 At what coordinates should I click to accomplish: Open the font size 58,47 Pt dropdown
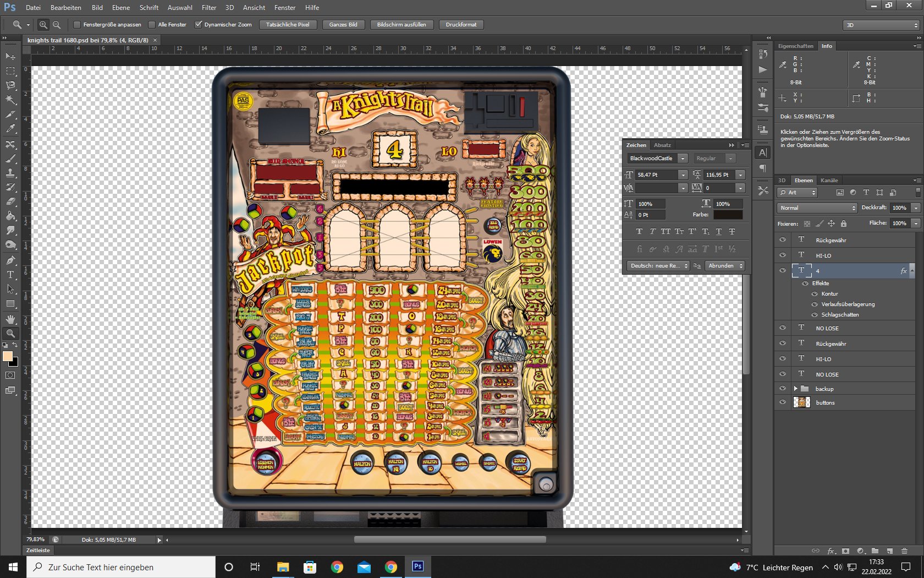683,175
